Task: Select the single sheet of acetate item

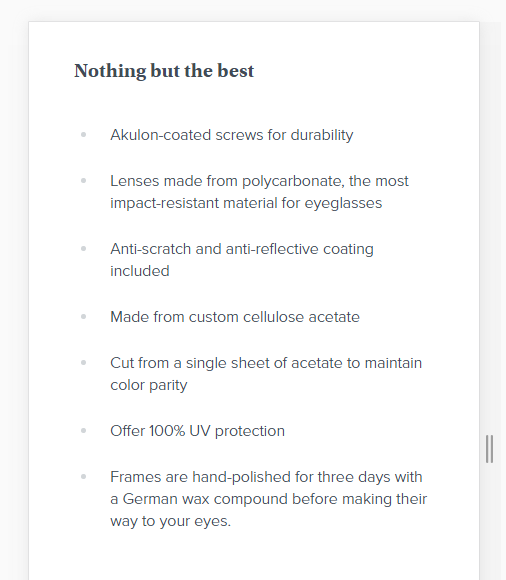Action: point(266,374)
